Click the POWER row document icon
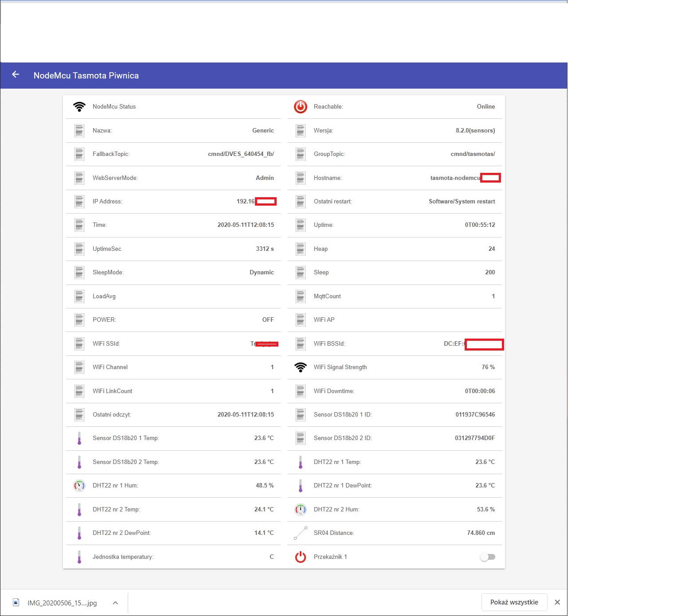Viewport: 681px width, 616px height. click(79, 320)
